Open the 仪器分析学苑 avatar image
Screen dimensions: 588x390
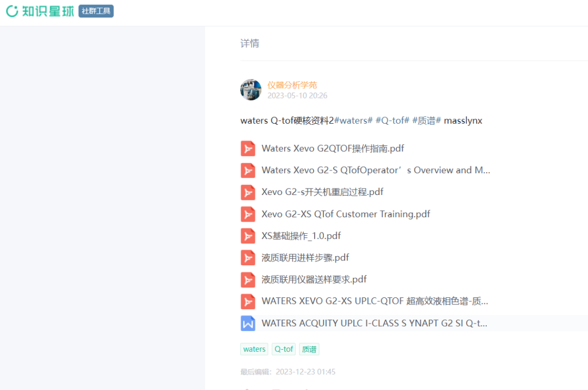tap(251, 90)
